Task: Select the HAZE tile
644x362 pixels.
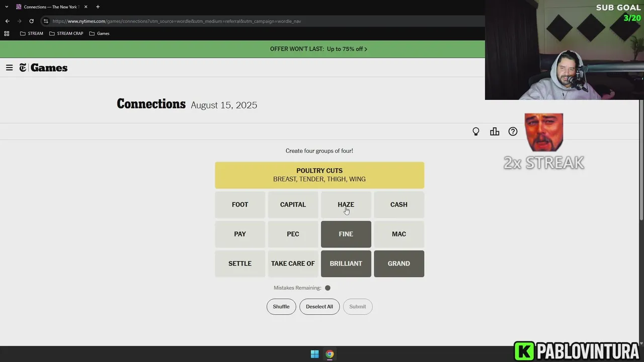Action: [346, 205]
